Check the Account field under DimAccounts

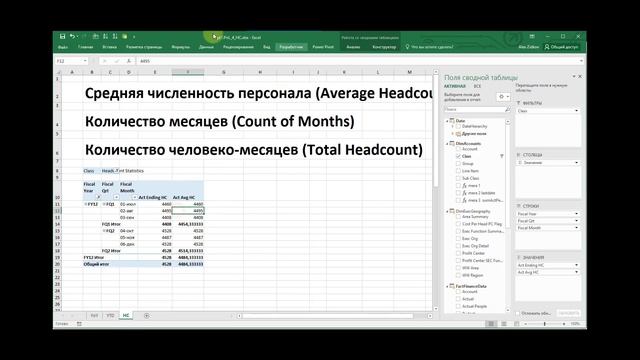click(458, 149)
